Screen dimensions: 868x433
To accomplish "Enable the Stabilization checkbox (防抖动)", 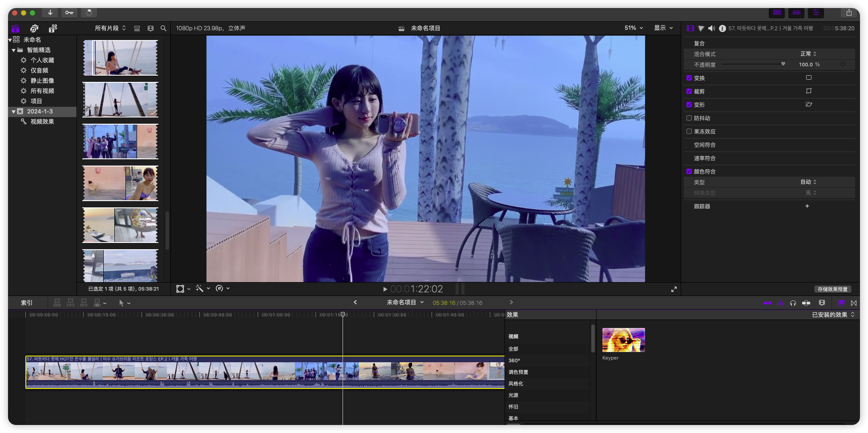I will 689,118.
